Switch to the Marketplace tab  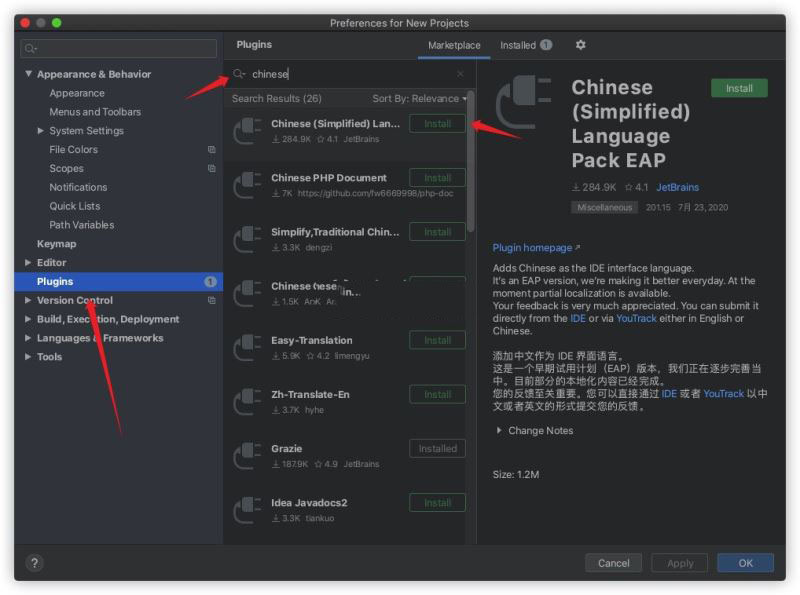click(454, 45)
